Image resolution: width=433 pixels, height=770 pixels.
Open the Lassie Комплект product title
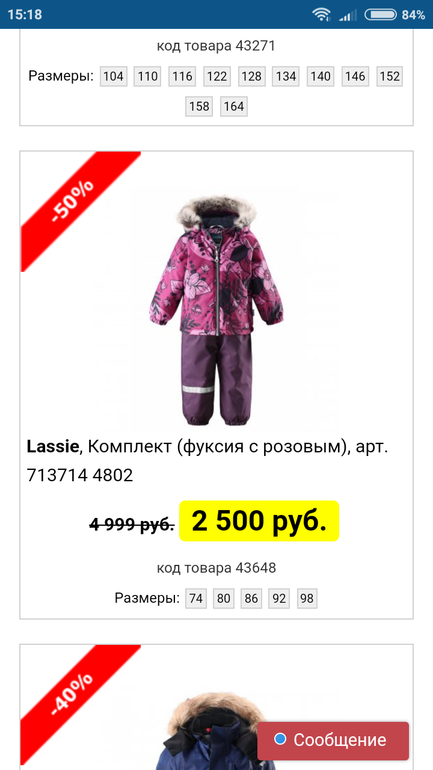coord(207,461)
